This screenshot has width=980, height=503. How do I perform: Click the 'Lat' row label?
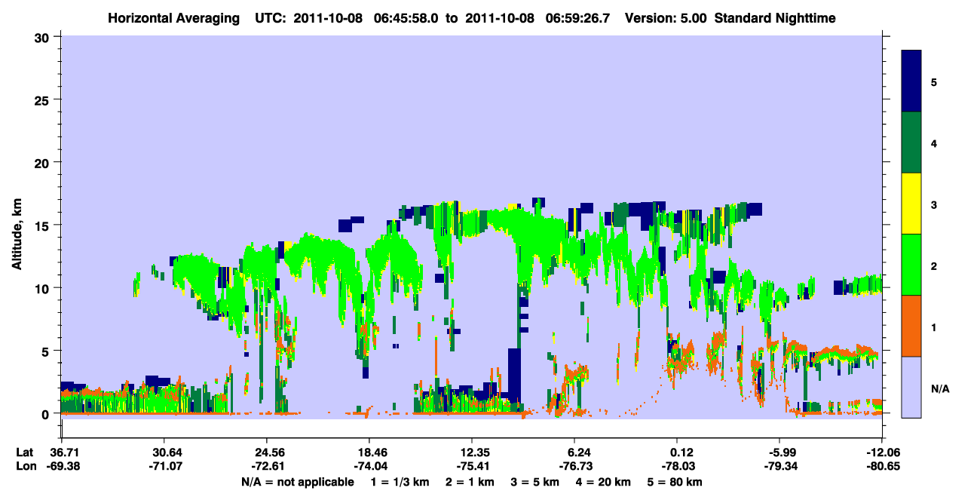[x=24, y=452]
